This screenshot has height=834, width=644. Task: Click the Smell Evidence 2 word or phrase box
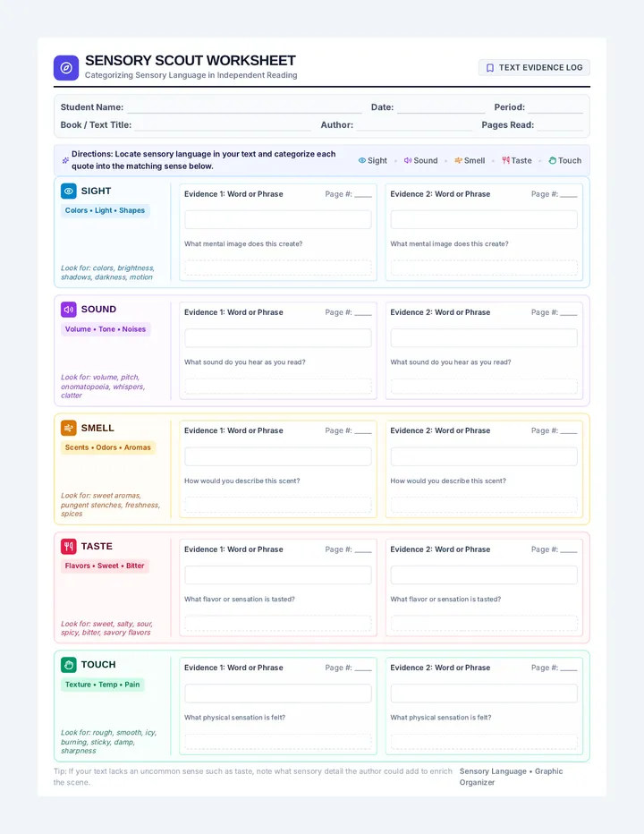(484, 456)
